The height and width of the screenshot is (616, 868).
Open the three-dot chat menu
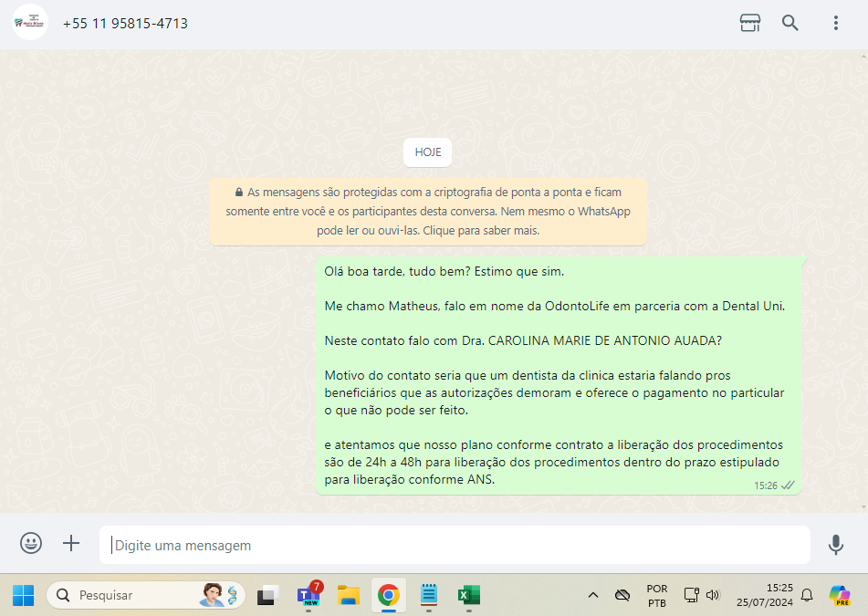(835, 23)
